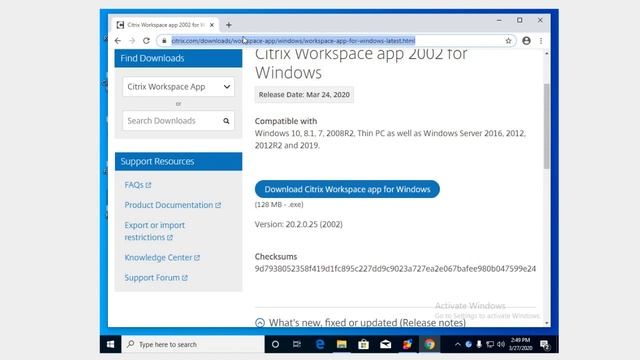Click the Search Downloads magnifier icon
Image resolution: width=640 pixels, height=360 pixels.
tap(226, 121)
